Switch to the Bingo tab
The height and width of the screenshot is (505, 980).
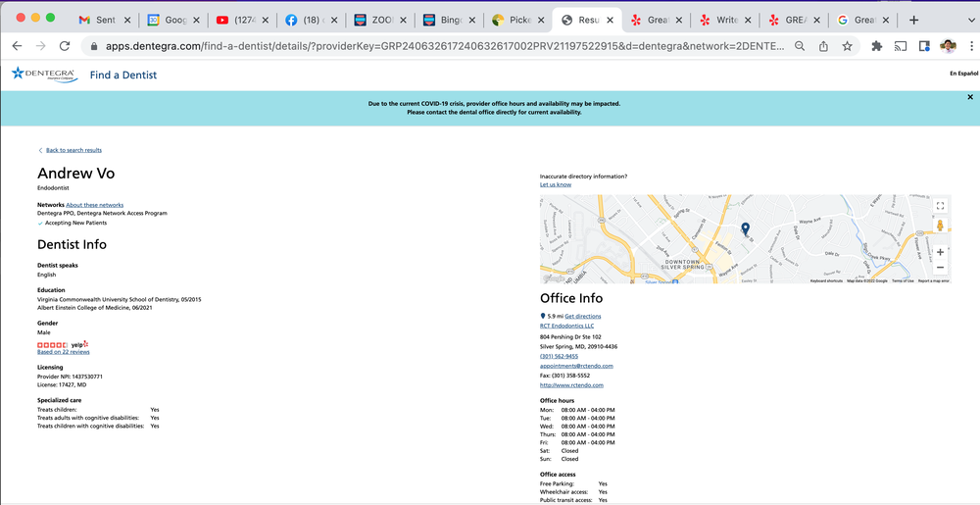[449, 20]
